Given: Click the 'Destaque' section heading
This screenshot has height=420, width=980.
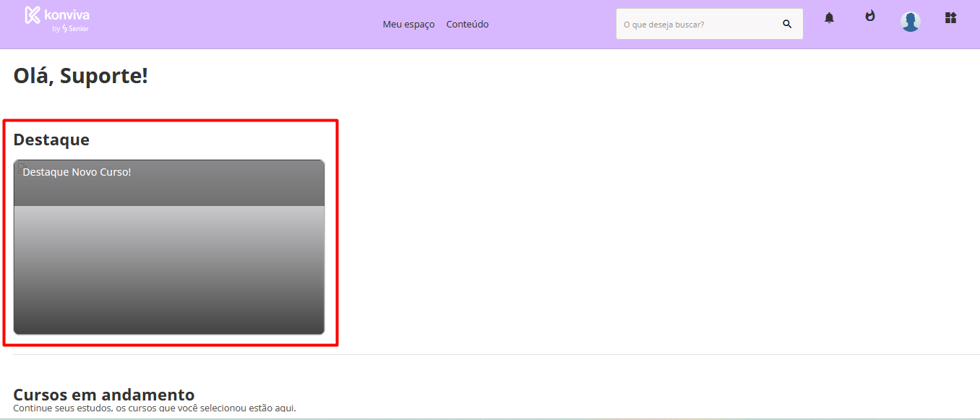Looking at the screenshot, I should pos(51,140).
